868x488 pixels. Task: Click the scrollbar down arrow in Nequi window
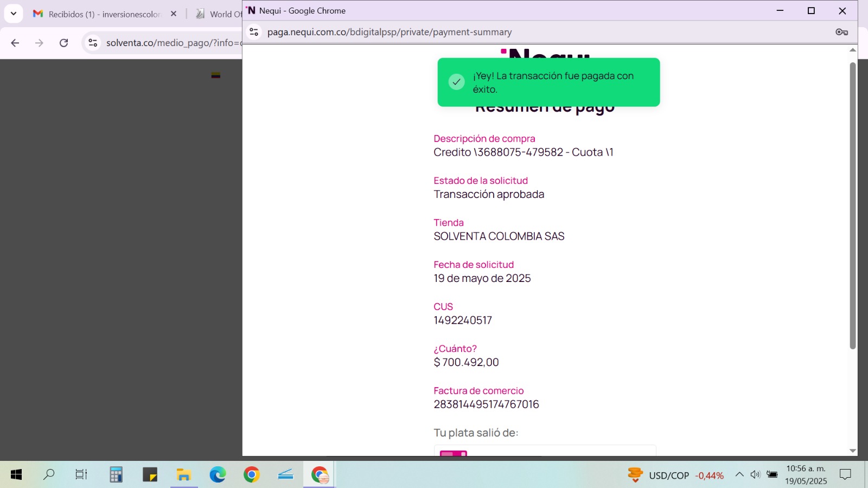tap(853, 451)
